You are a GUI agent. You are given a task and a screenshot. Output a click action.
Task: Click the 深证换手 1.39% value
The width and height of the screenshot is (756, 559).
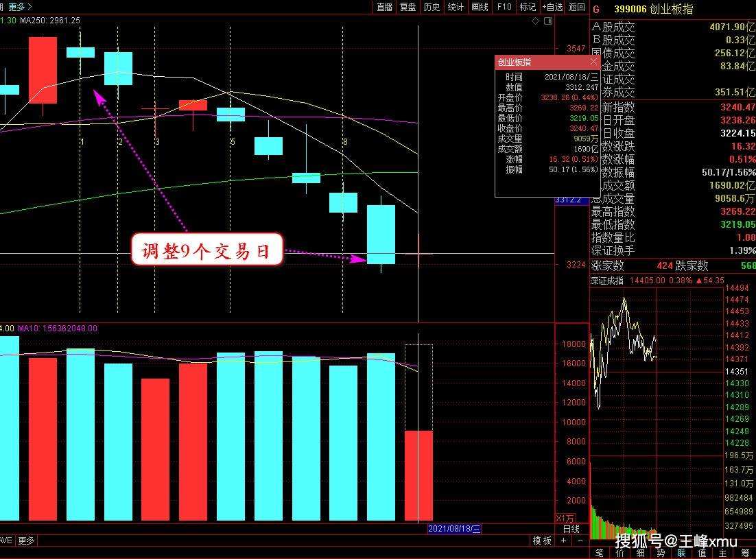coord(742,250)
